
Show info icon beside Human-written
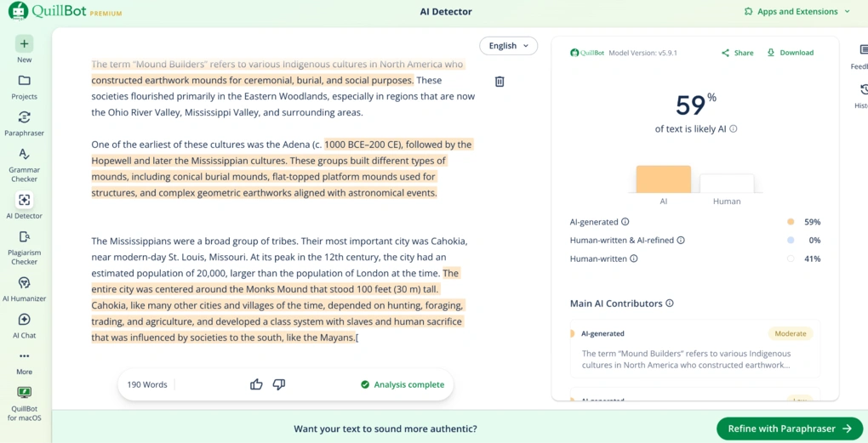point(633,258)
